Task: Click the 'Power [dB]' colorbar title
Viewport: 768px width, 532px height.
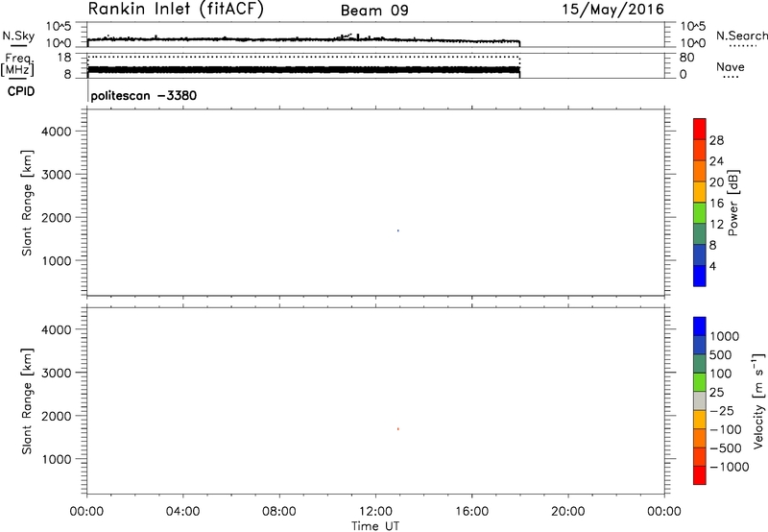Action: coord(733,203)
